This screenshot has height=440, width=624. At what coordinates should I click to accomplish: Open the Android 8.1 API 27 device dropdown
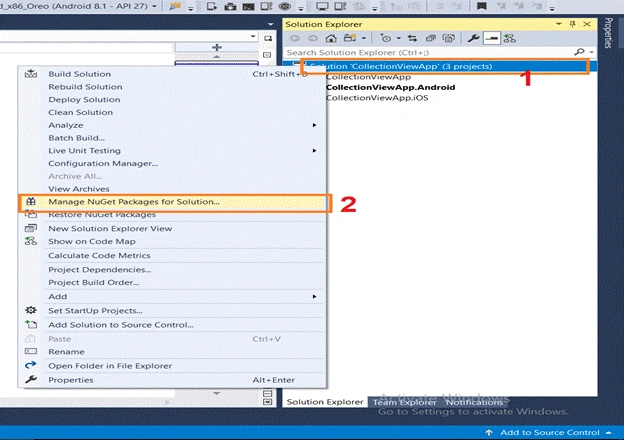tap(154, 6)
